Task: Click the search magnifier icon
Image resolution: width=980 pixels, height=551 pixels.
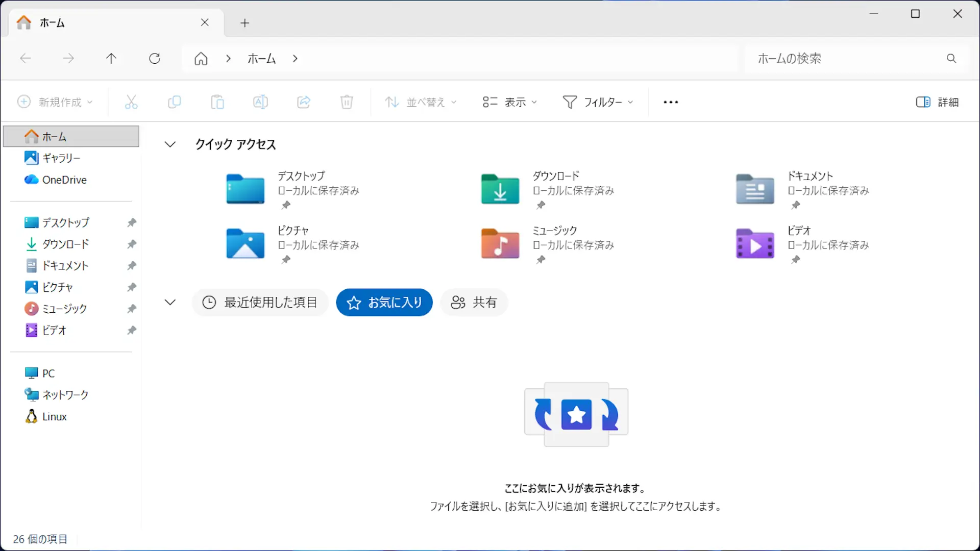Action: (x=951, y=59)
